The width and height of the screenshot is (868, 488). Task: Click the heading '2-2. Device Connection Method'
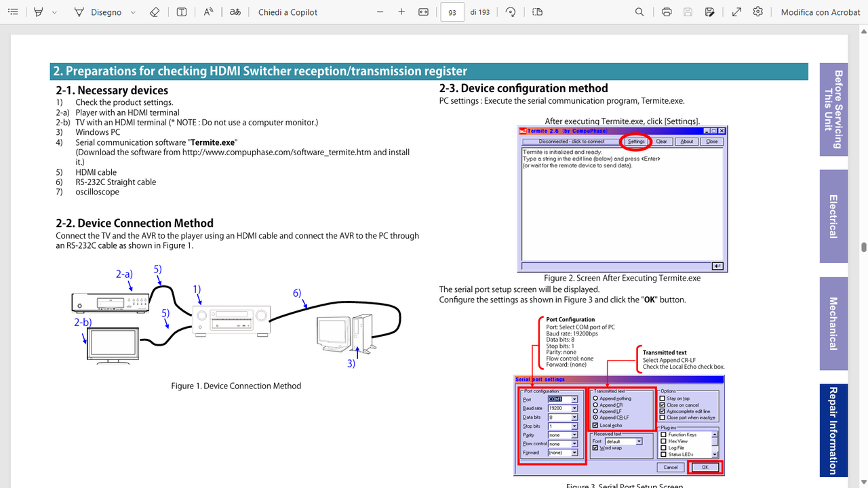[x=134, y=223]
